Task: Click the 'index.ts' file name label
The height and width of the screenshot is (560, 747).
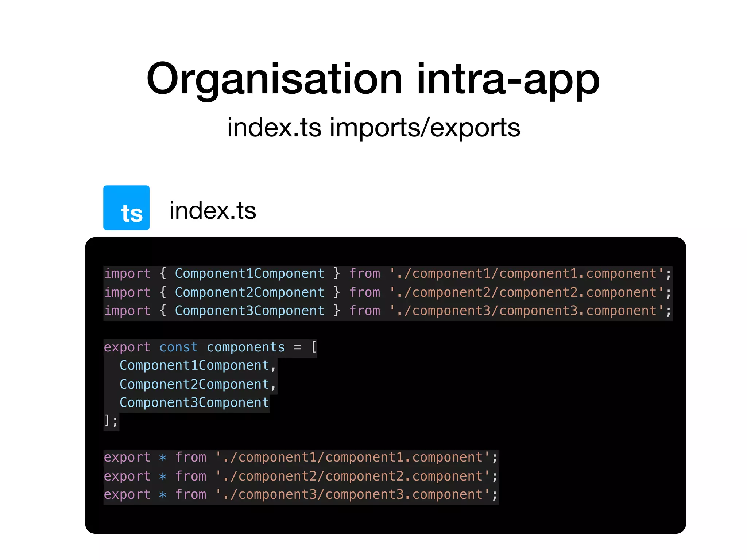Action: (x=213, y=210)
